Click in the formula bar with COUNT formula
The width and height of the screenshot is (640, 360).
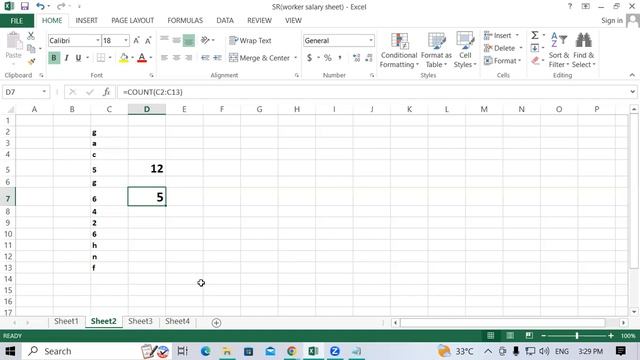(373, 92)
